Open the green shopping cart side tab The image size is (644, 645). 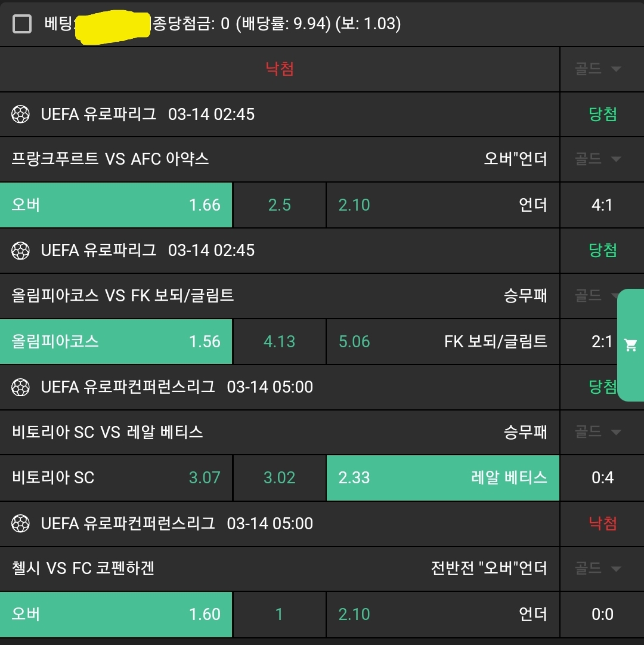[x=631, y=345]
